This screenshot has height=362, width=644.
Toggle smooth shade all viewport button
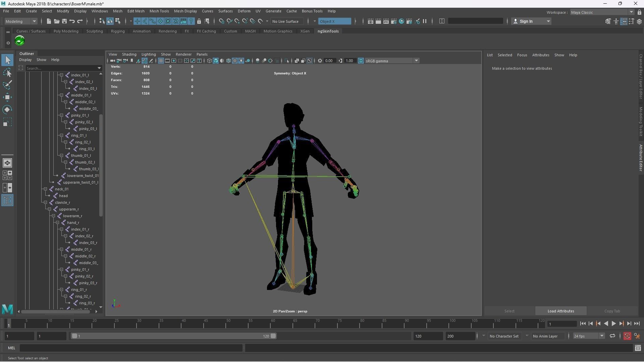(216, 61)
